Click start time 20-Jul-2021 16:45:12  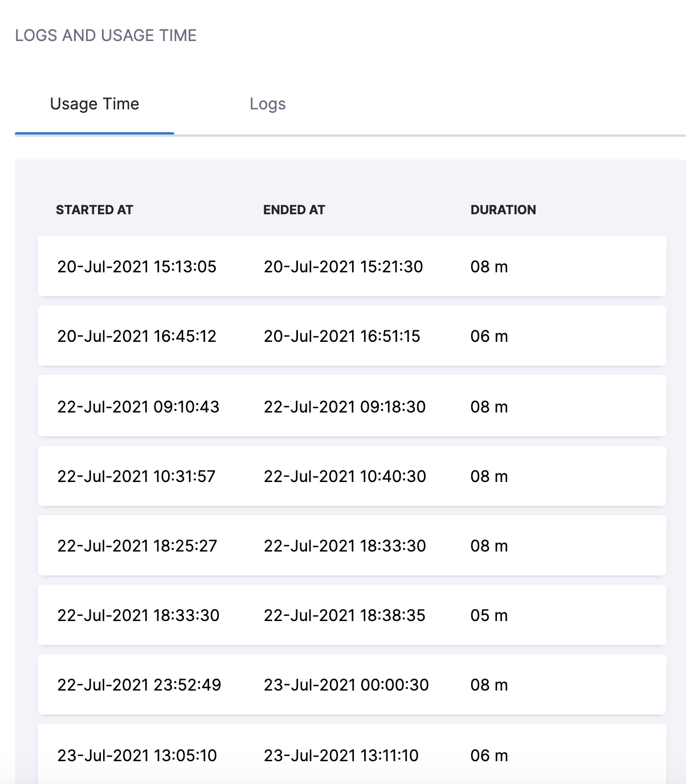click(137, 336)
